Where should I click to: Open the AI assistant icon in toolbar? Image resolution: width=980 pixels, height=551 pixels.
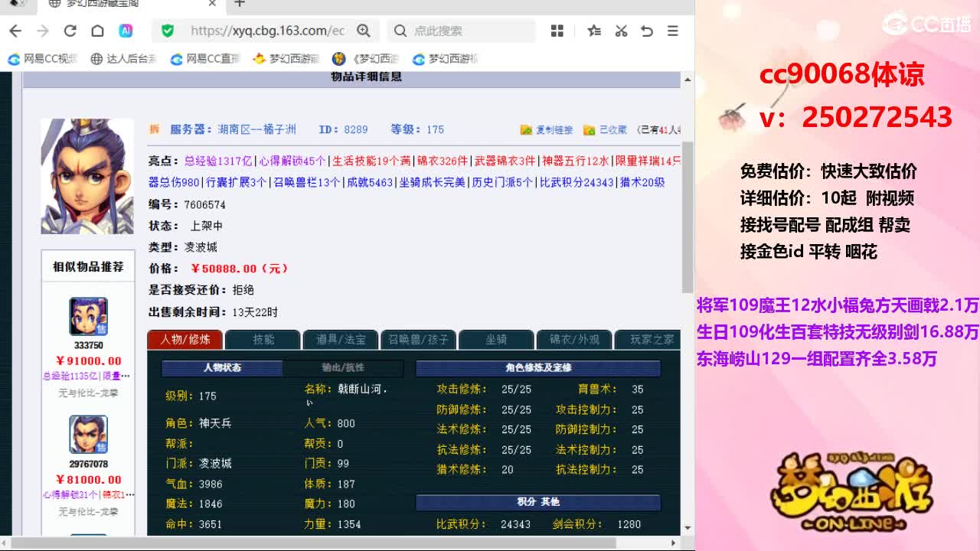click(x=126, y=31)
